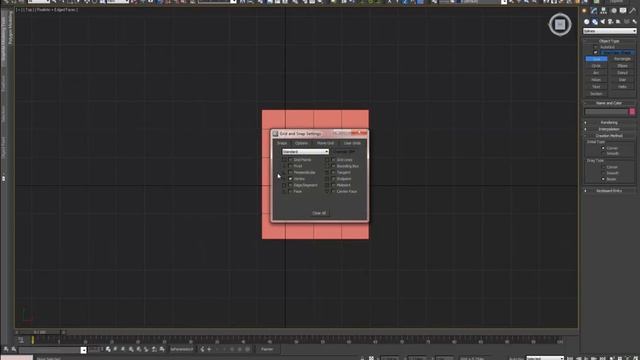Toggle the Edge/Segment snap checkbox
The width and height of the screenshot is (640, 360).
pyautogui.click(x=290, y=185)
